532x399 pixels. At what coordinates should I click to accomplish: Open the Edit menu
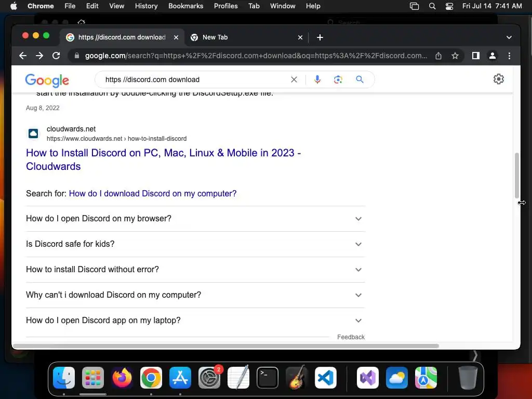[x=92, y=6]
